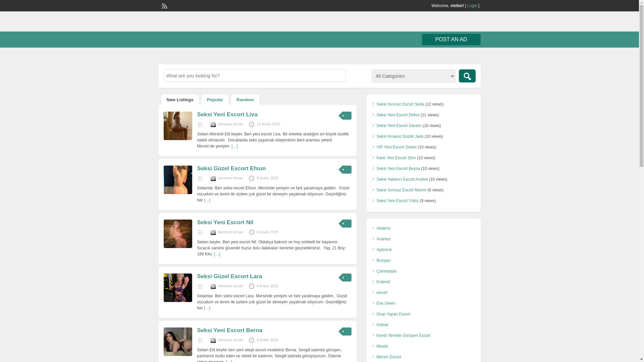Open popular link Seksi Yeni Escort Beyza
Viewport: 644px width, 362px height.
pos(398,169)
